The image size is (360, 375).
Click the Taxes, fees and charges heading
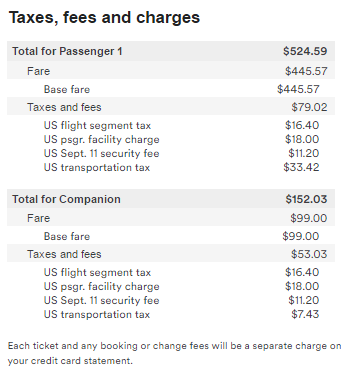(104, 17)
